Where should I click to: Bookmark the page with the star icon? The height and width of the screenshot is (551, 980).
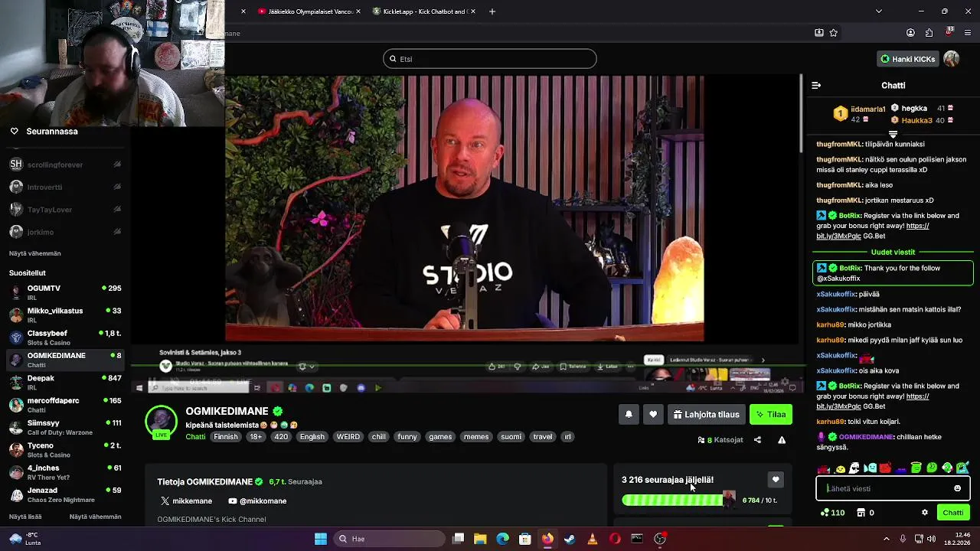point(834,33)
